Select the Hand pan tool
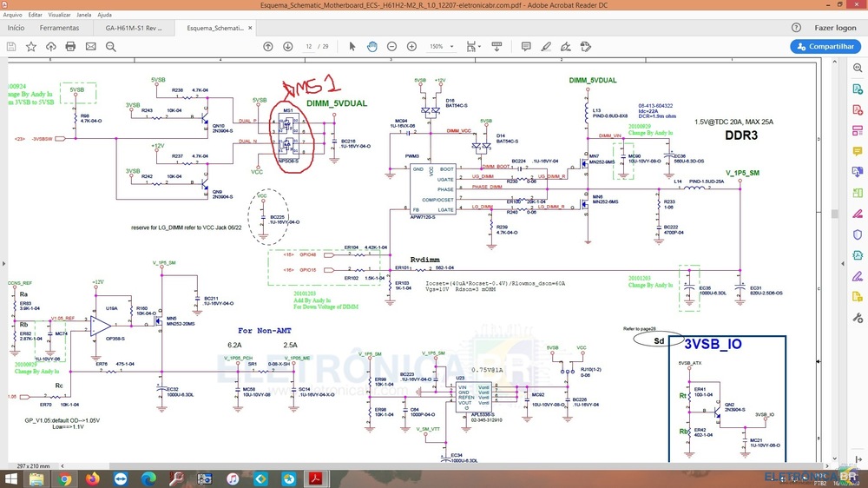This screenshot has width=868, height=488. pos(372,46)
